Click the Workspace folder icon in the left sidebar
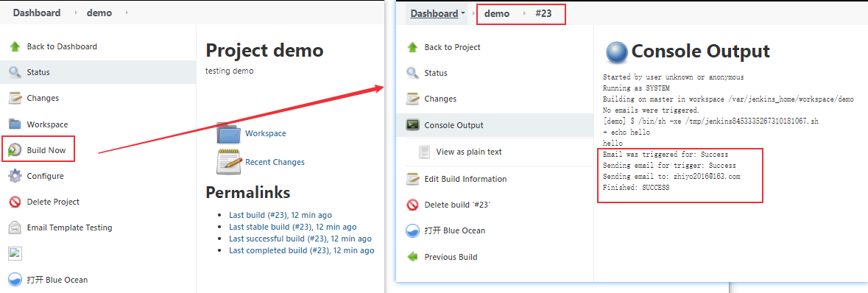This screenshot has width=868, height=293. tap(15, 124)
